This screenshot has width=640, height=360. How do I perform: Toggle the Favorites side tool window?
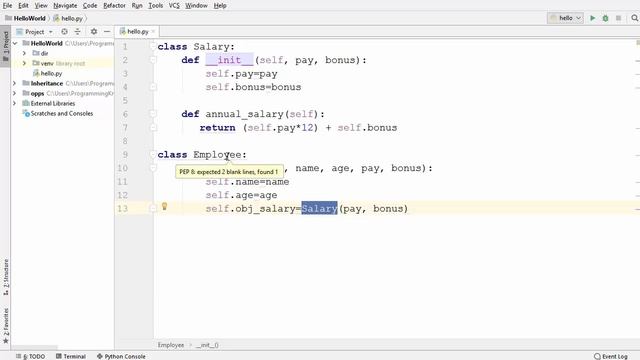tap(6, 326)
